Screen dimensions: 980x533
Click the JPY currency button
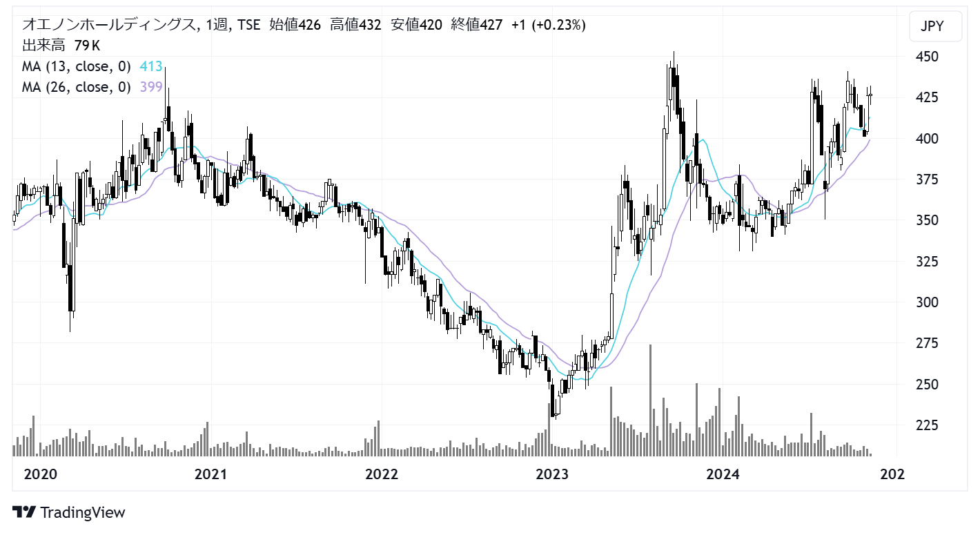pyautogui.click(x=935, y=28)
